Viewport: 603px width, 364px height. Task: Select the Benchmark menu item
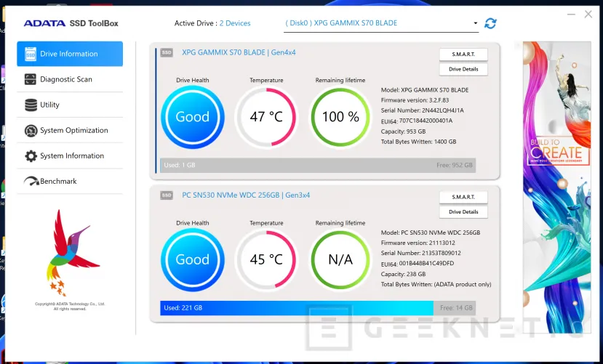click(x=70, y=181)
